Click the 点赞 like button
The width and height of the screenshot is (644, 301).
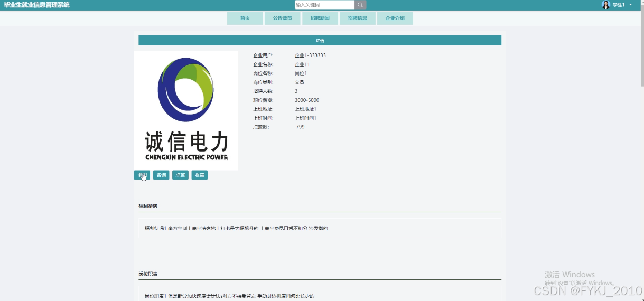click(x=180, y=175)
